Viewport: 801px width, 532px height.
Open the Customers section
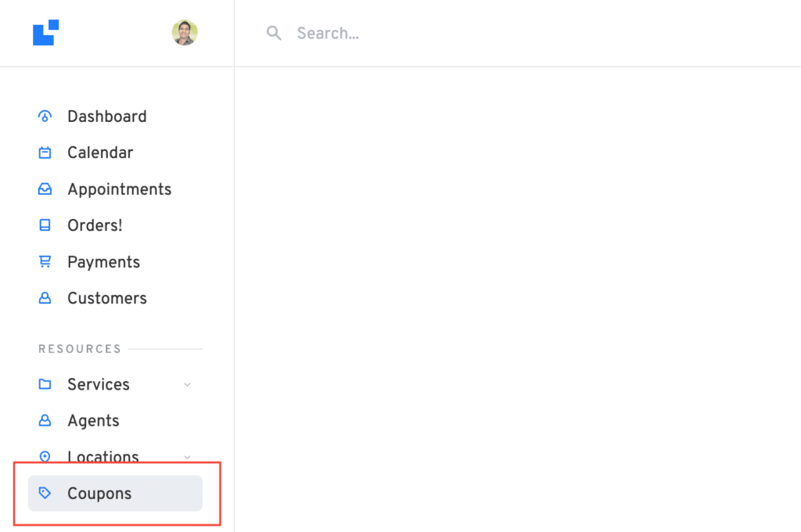(x=106, y=298)
